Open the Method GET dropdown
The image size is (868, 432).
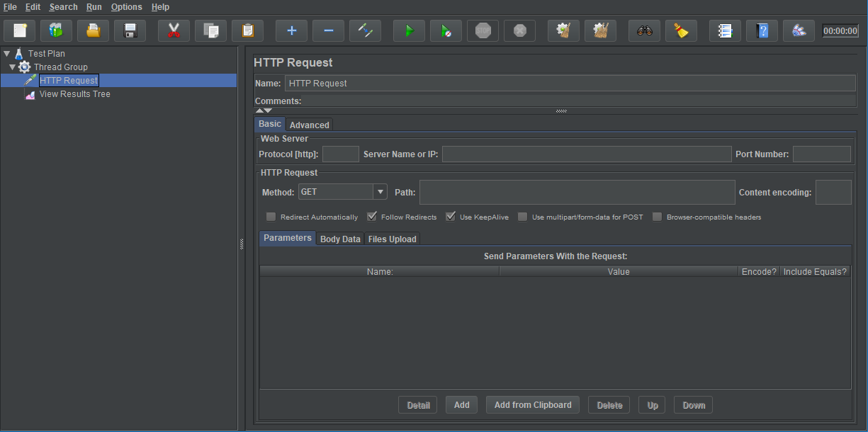381,192
